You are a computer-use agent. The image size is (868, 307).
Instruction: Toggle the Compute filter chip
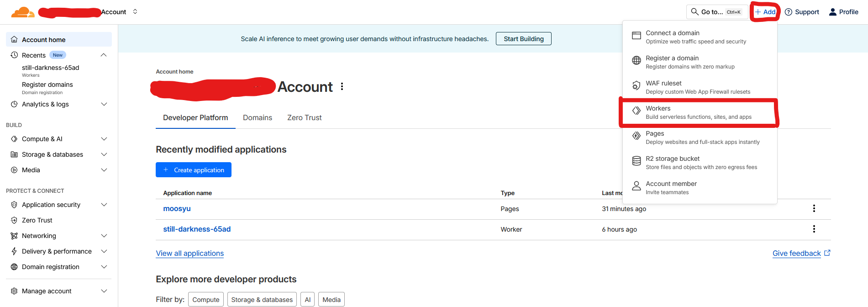(205, 300)
